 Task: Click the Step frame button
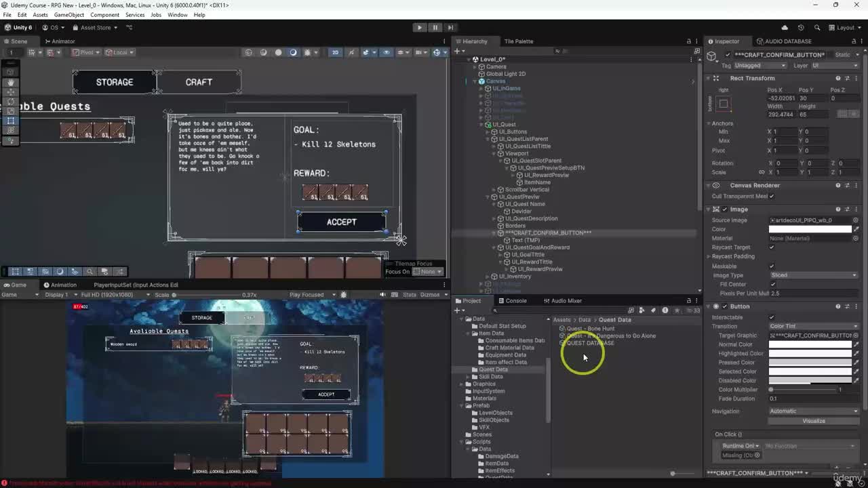[450, 28]
